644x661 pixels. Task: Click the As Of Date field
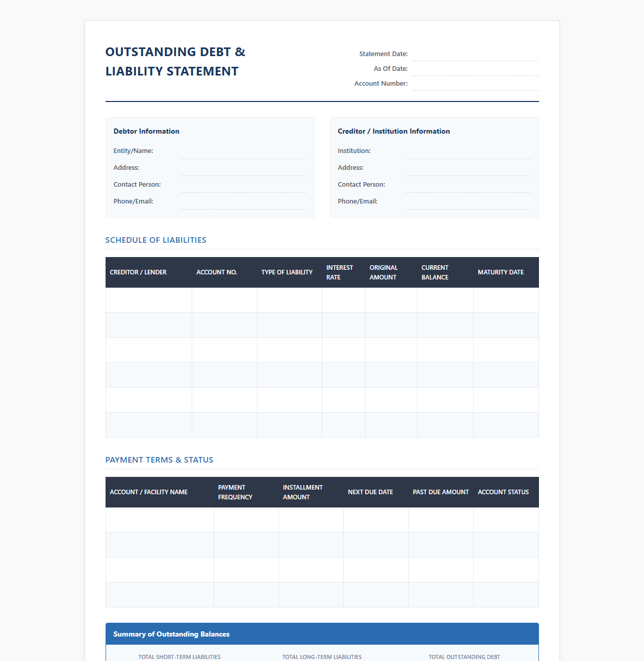[475, 69]
